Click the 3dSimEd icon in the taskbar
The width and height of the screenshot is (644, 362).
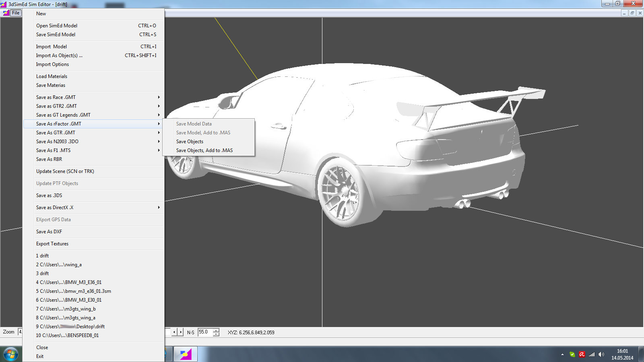tap(186, 354)
